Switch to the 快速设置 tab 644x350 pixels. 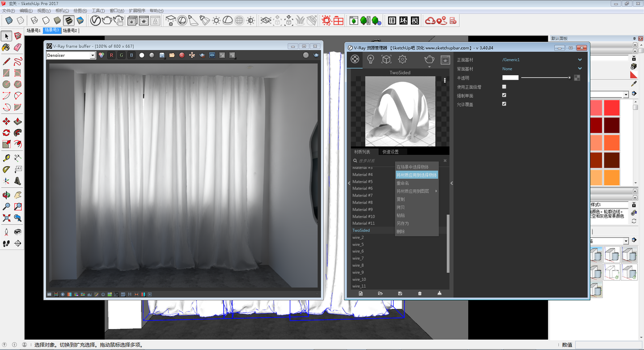click(391, 152)
